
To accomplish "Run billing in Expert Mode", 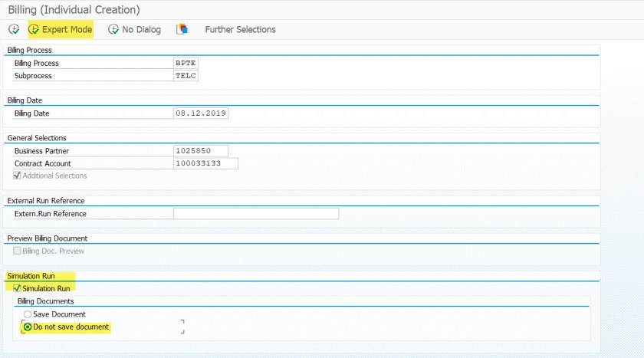I will 61,29.
